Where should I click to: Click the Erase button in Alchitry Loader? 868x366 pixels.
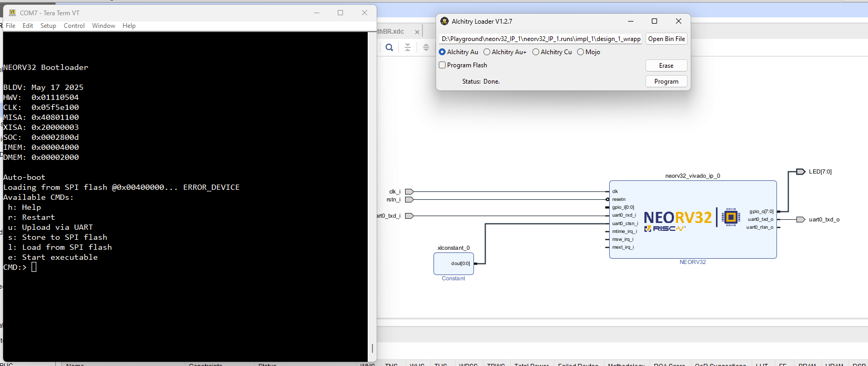tap(667, 66)
